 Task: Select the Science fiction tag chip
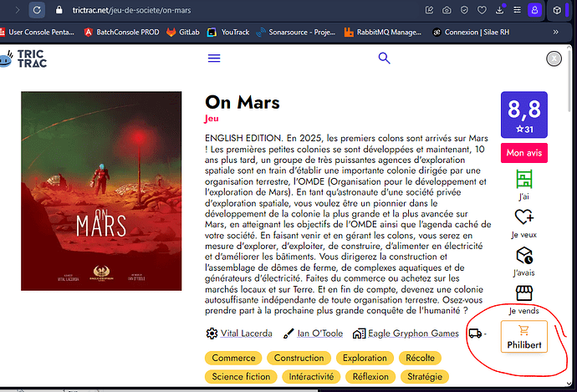[x=240, y=377]
